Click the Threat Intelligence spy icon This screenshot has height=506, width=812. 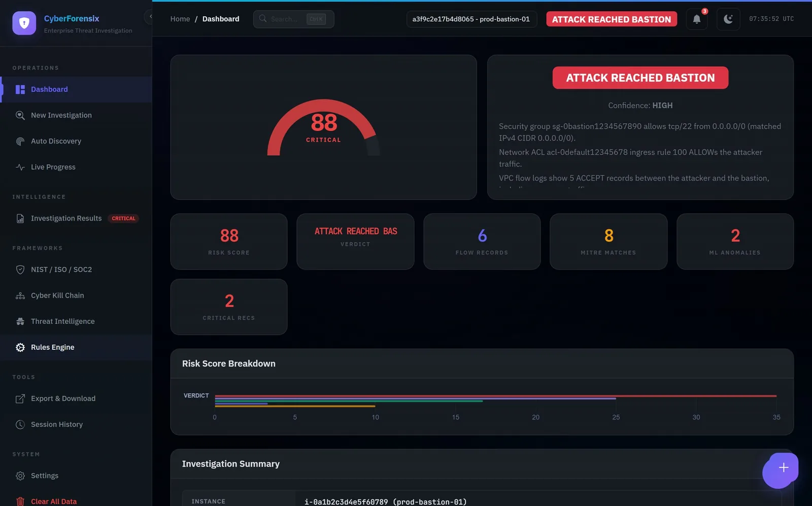[x=20, y=321]
